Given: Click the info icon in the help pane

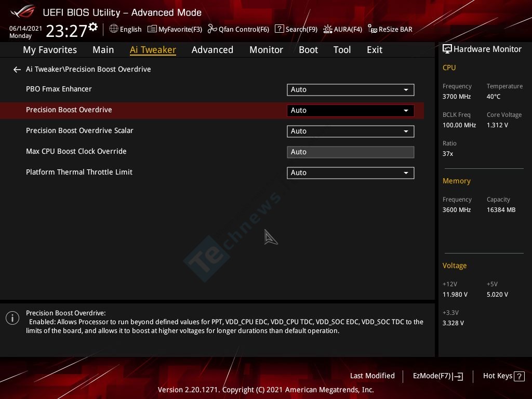Looking at the screenshot, I should click(12, 318).
